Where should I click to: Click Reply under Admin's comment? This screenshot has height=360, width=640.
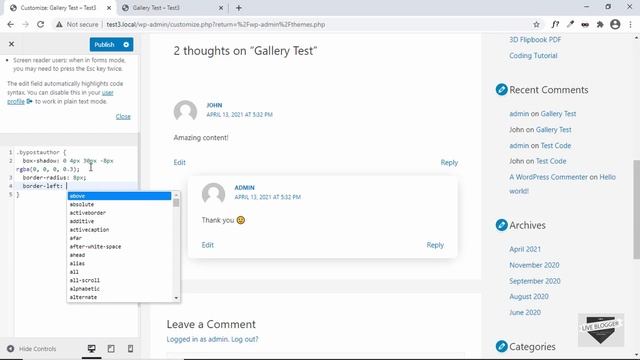(435, 245)
